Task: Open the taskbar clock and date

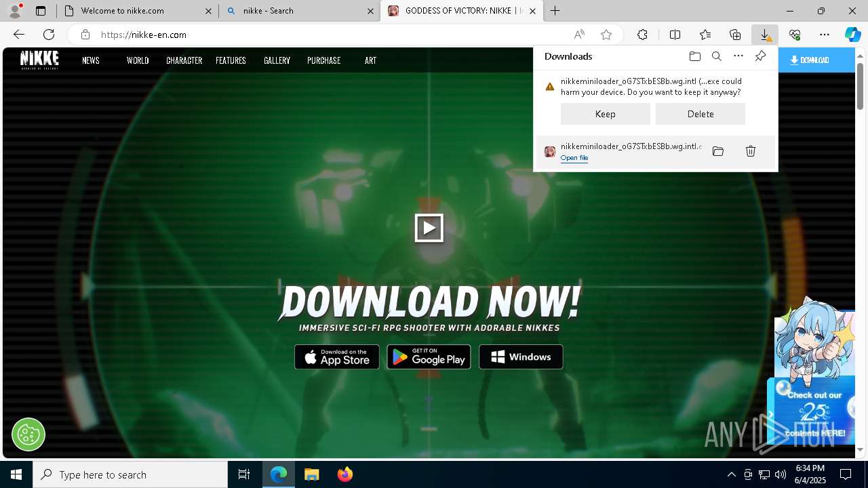Action: click(x=810, y=474)
